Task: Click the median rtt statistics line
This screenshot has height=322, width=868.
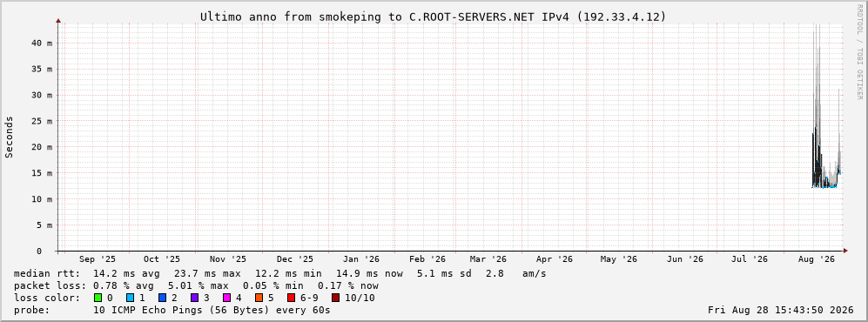Action: [280, 273]
